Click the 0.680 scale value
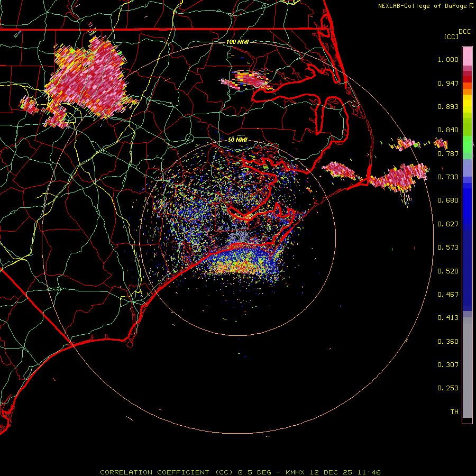This screenshot has width=476, height=476. (448, 200)
